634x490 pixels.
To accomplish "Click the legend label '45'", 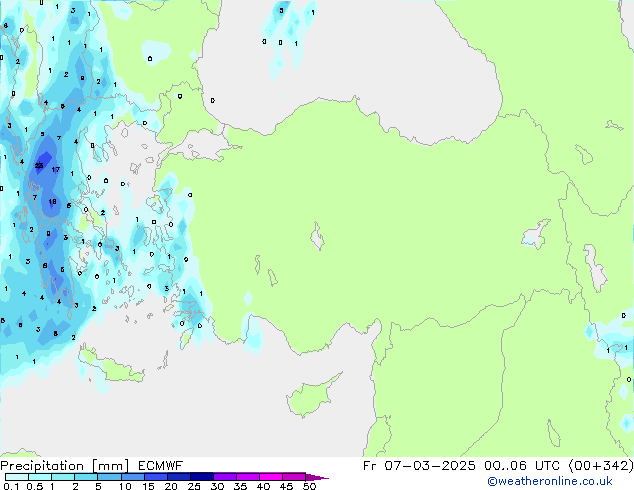I will (x=286, y=486).
